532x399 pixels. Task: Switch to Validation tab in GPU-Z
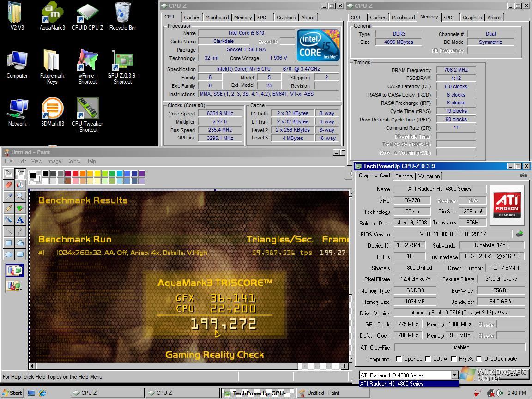pyautogui.click(x=429, y=176)
